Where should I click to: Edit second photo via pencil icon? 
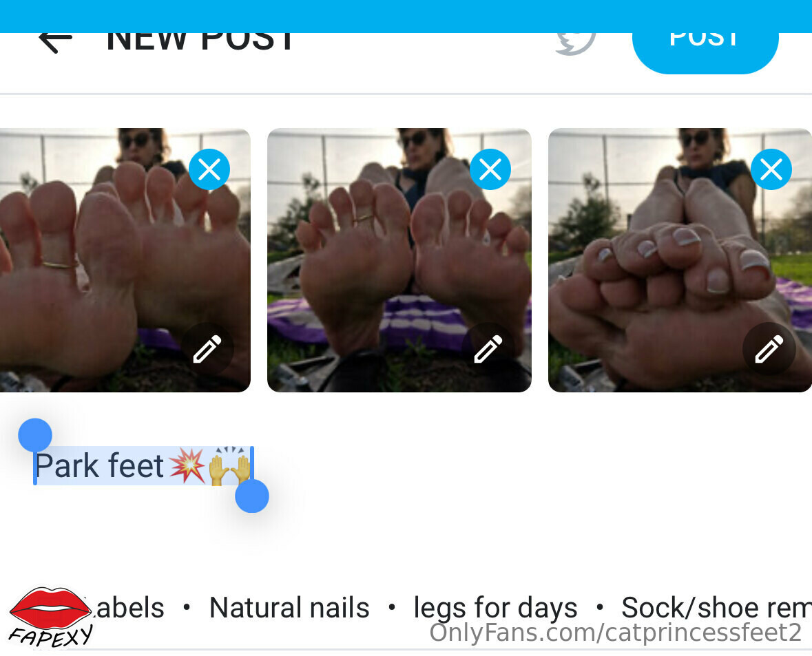[x=488, y=349]
